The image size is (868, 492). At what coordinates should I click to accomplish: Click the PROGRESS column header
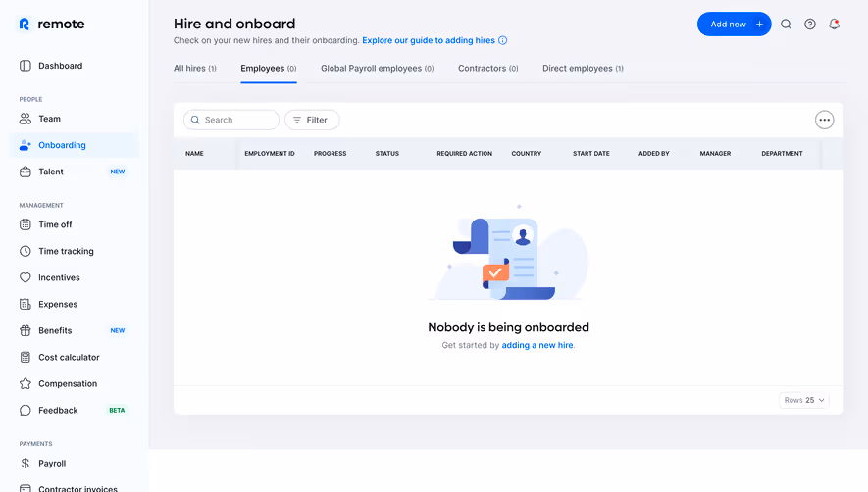point(330,153)
